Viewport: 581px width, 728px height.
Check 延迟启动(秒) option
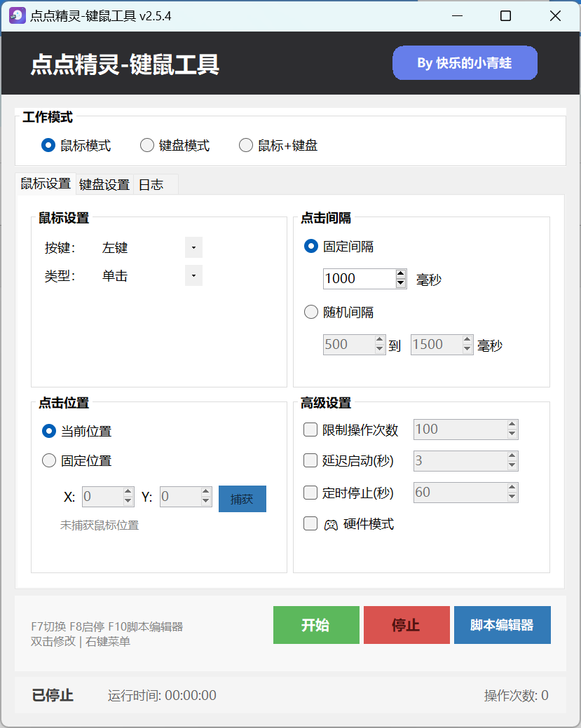tap(310, 460)
